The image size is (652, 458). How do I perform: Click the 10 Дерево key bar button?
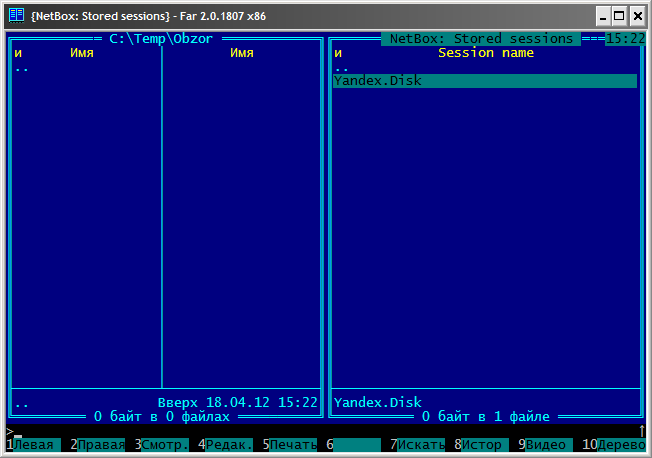pyautogui.click(x=620, y=444)
